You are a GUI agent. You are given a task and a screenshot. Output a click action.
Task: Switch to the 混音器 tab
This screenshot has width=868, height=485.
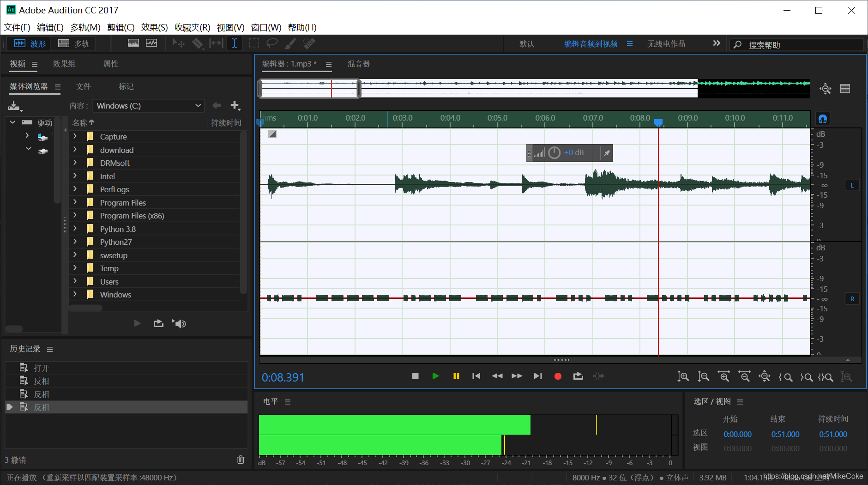click(x=359, y=64)
